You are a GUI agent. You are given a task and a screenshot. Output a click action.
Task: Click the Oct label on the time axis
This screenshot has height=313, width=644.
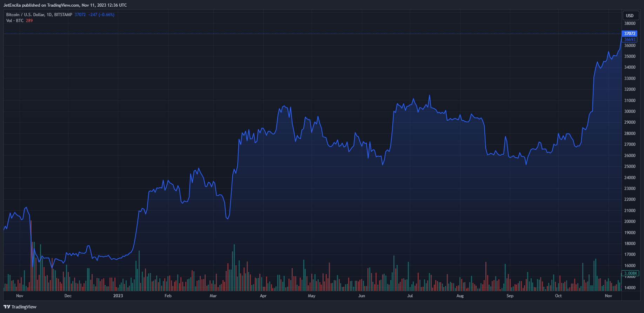pos(558,296)
